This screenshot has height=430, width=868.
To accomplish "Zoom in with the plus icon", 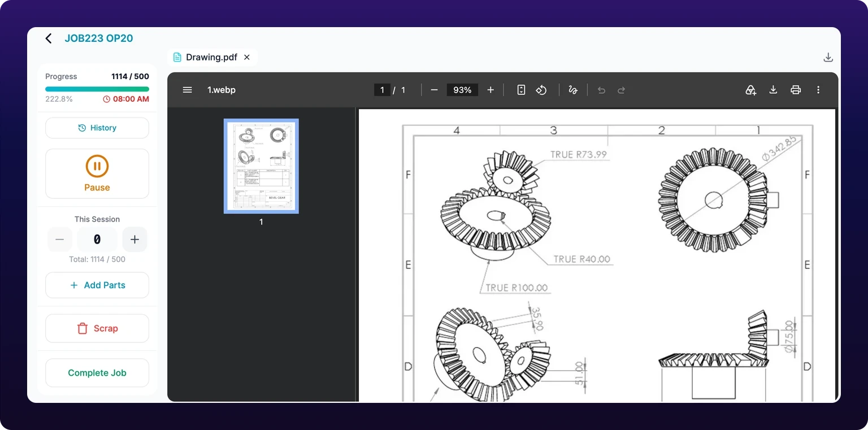I will (x=491, y=90).
